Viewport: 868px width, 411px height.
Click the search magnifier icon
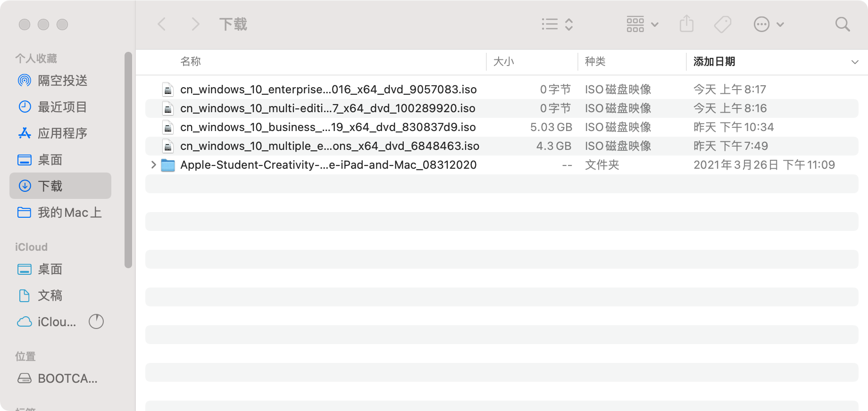(842, 24)
